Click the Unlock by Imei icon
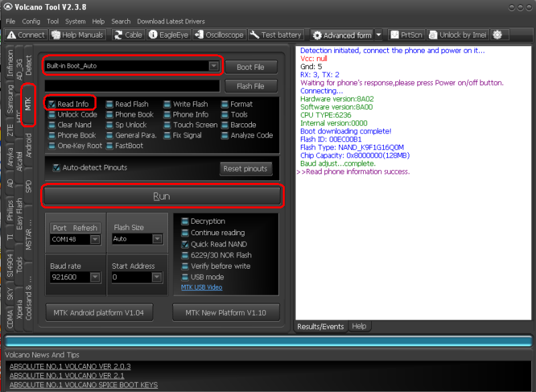This screenshot has width=536, height=392. coord(433,35)
